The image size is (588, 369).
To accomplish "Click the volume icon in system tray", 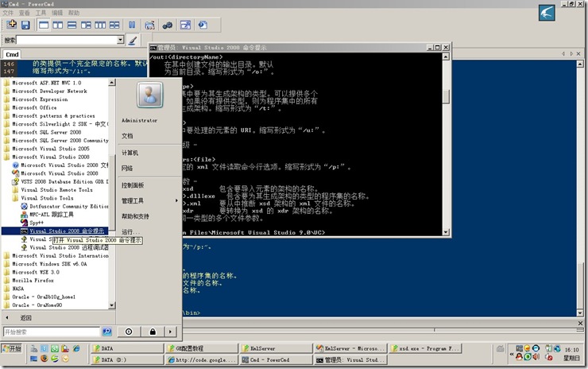I will pyautogui.click(x=536, y=356).
